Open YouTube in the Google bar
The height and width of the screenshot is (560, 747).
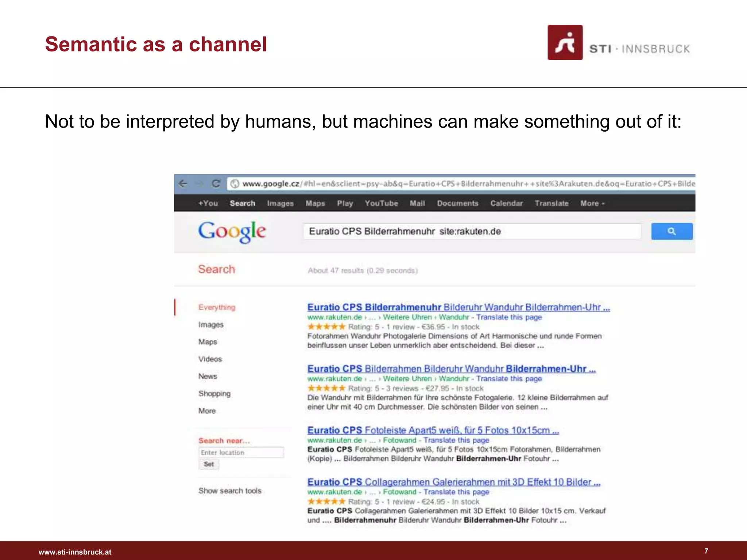coord(381,203)
